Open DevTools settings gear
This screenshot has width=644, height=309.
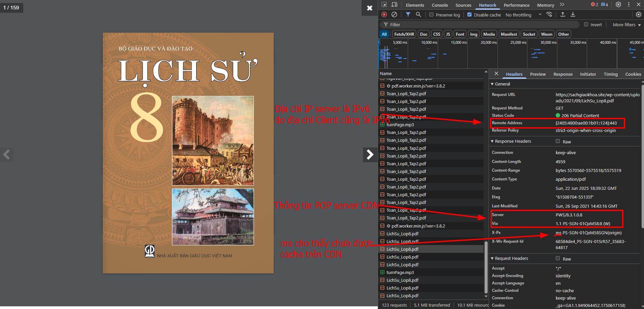click(618, 5)
